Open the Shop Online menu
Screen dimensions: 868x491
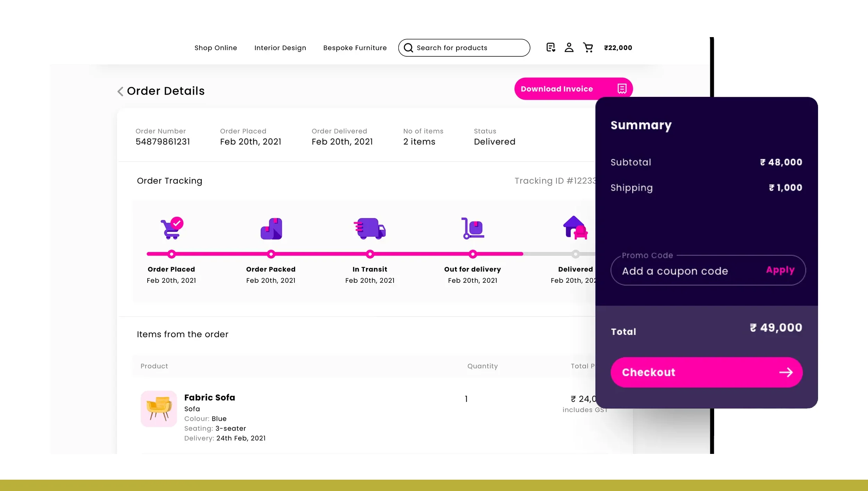coord(216,48)
